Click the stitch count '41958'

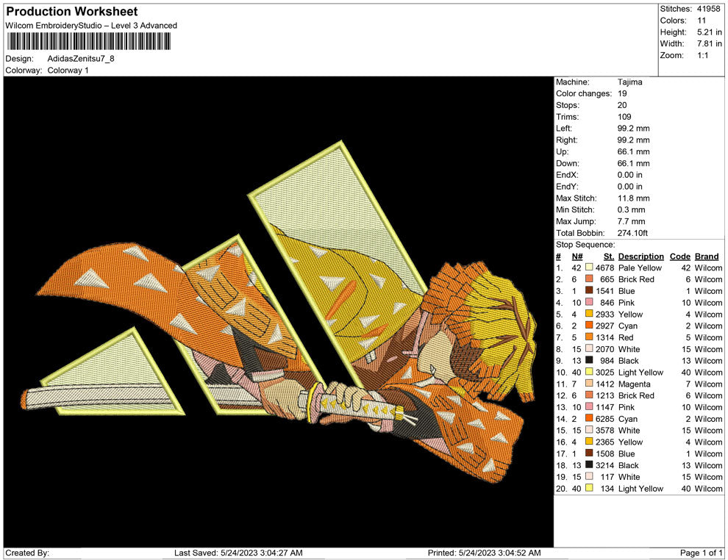click(708, 9)
